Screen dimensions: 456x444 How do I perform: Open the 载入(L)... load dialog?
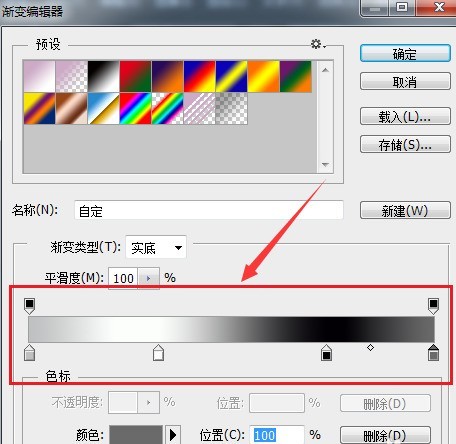[x=405, y=116]
